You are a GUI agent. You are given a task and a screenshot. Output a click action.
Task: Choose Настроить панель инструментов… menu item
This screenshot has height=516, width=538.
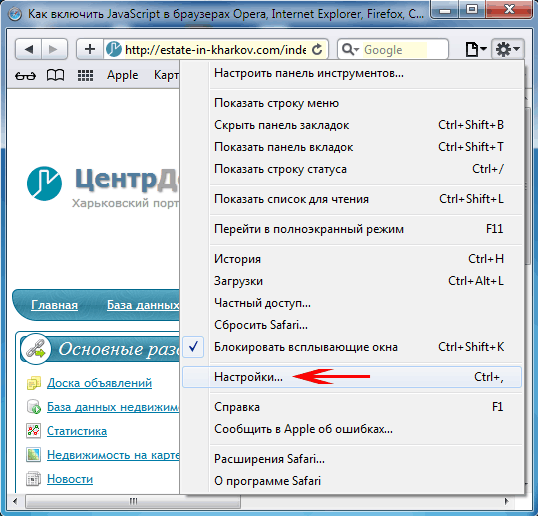tap(352, 73)
